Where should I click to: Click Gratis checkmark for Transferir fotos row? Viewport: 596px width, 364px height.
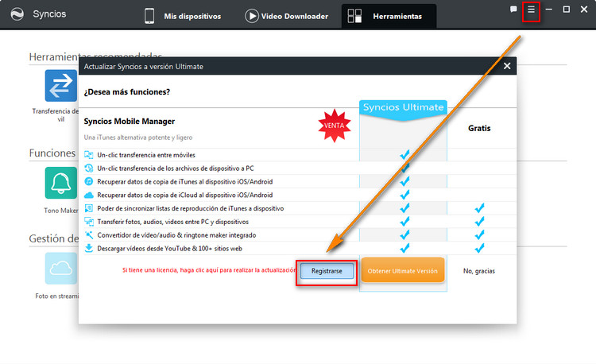(x=479, y=221)
